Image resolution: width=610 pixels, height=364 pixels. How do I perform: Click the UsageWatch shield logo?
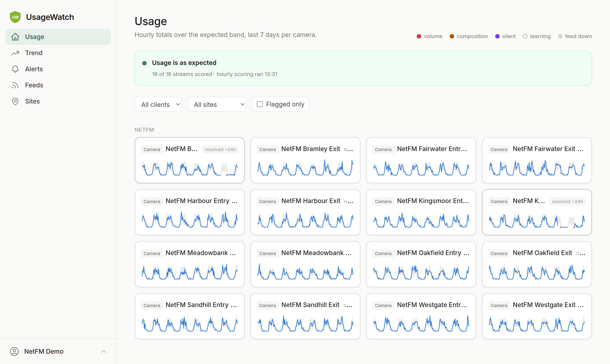(15, 17)
